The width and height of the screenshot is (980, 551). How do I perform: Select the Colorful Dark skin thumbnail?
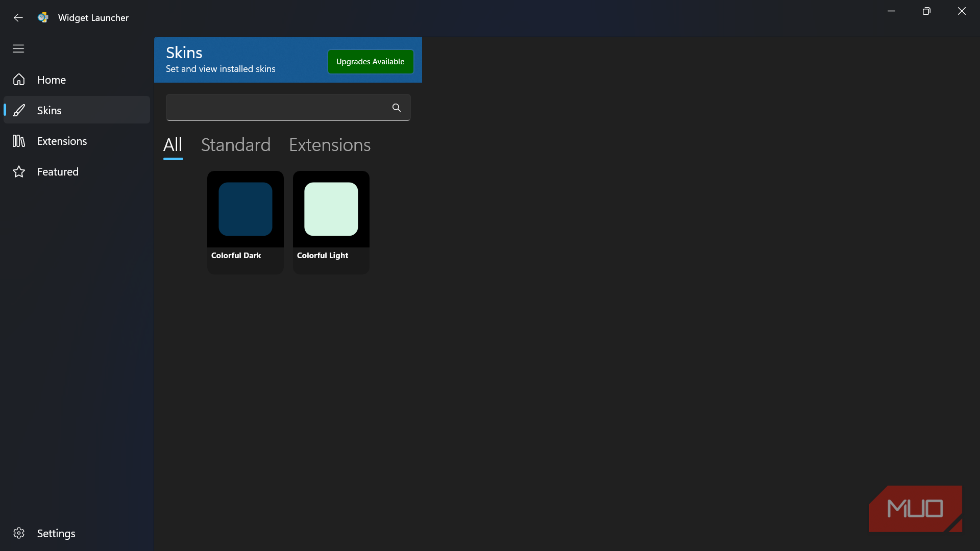click(246, 209)
